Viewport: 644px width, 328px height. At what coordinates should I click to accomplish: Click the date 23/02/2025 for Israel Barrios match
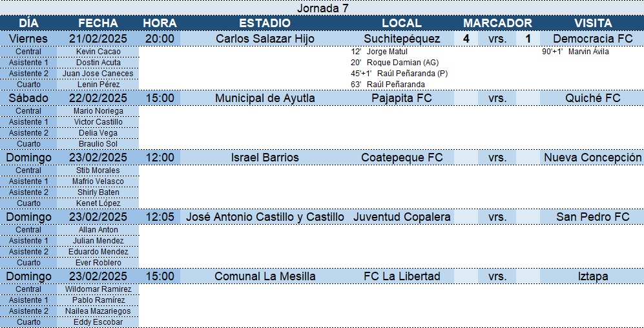click(98, 158)
